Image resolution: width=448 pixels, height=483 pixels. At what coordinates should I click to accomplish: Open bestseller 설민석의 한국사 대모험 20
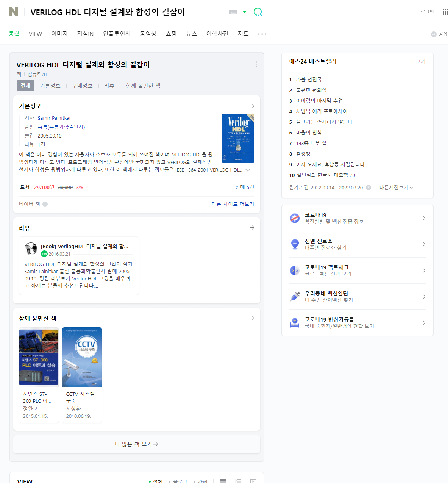tap(326, 175)
